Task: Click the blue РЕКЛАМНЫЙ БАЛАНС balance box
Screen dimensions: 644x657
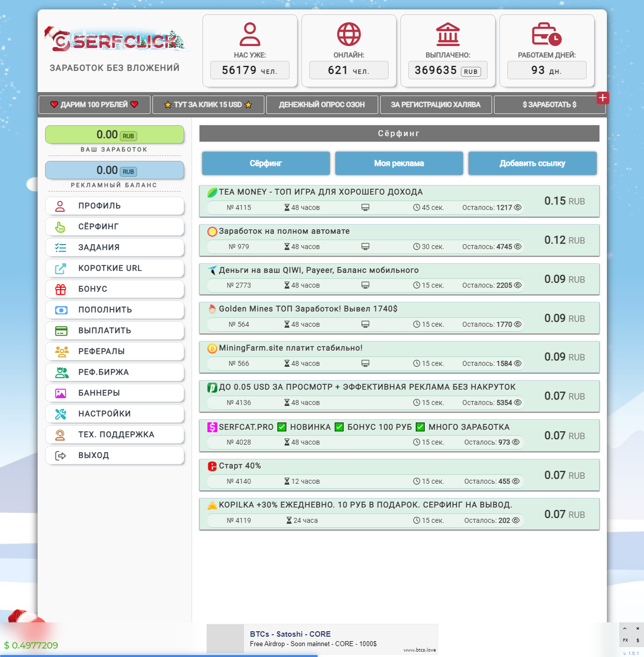Action: point(115,170)
